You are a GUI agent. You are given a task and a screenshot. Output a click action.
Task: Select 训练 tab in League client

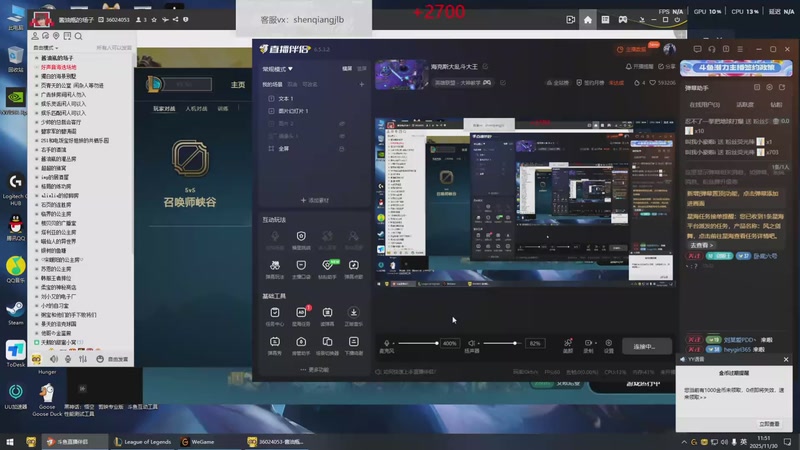pyautogui.click(x=223, y=109)
